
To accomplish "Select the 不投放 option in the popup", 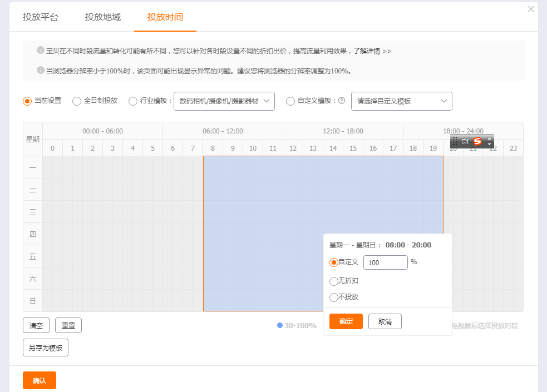I will (x=334, y=296).
